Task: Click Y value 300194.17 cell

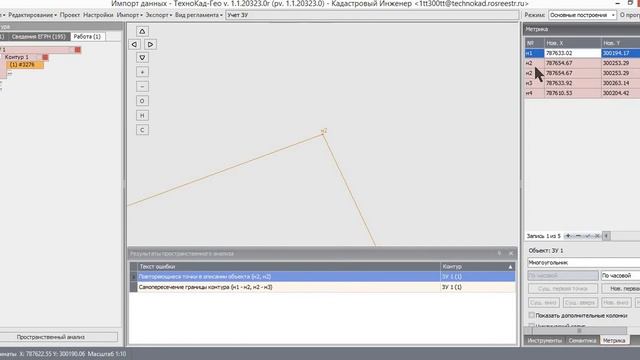Action: click(620, 53)
